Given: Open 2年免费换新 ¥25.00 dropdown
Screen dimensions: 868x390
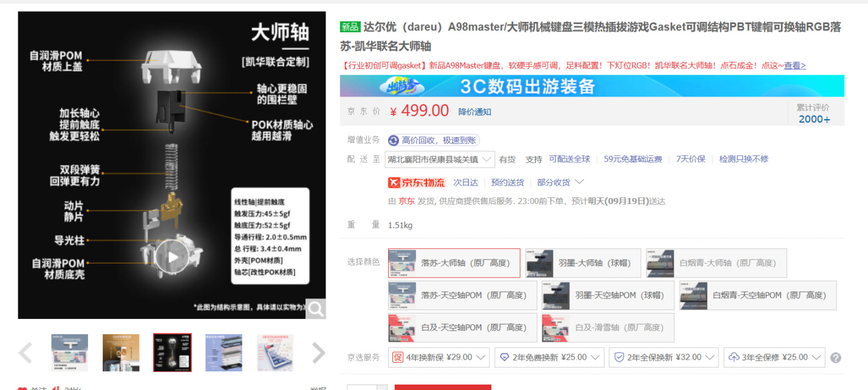Looking at the screenshot, I should 549,357.
